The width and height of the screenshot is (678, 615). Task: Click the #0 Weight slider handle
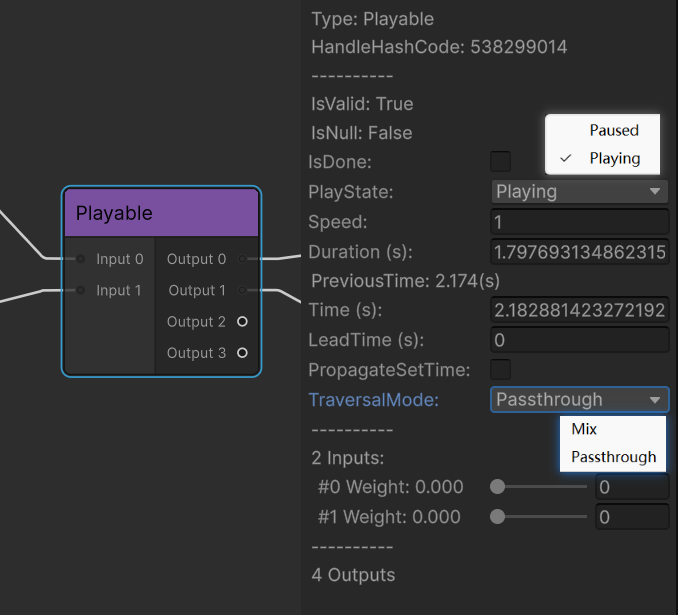tap(497, 487)
